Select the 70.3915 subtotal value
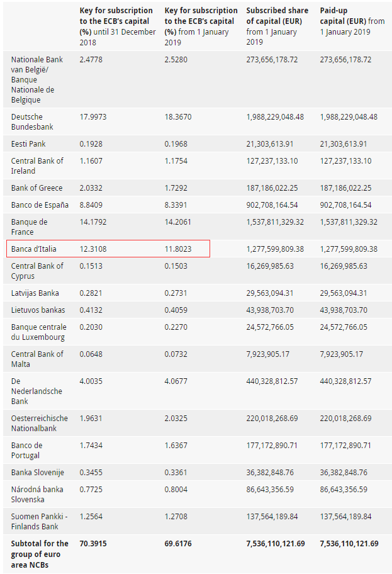 [x=93, y=543]
